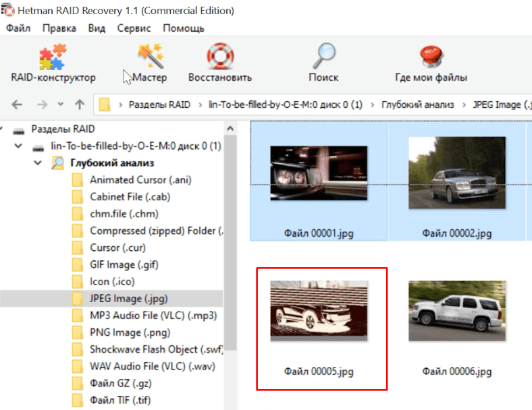
Task: Click Глубокий анализ breadcrumb segment
Action: 418,105
